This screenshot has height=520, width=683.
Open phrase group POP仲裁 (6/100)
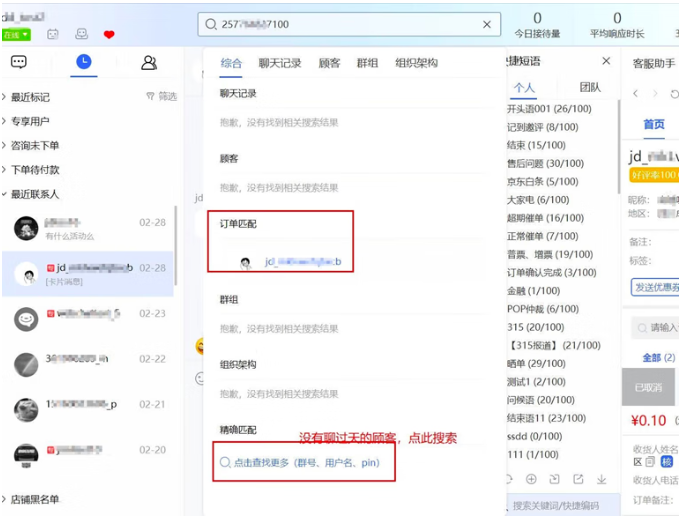click(543, 309)
